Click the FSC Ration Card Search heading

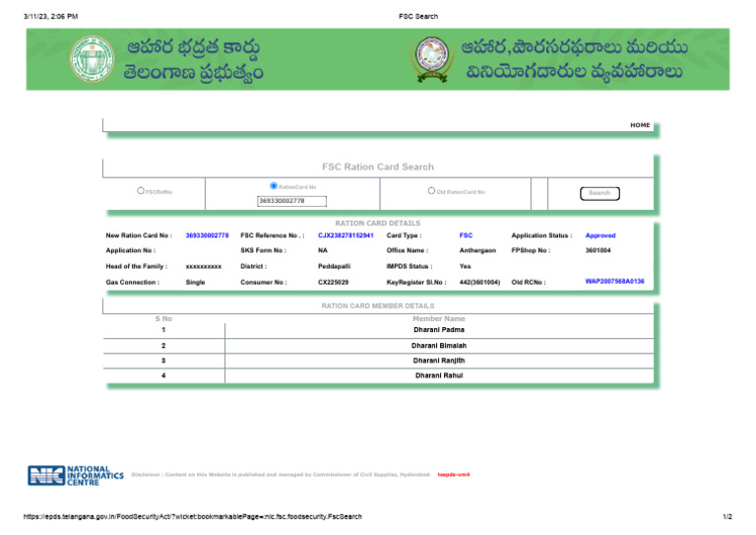[x=378, y=167]
